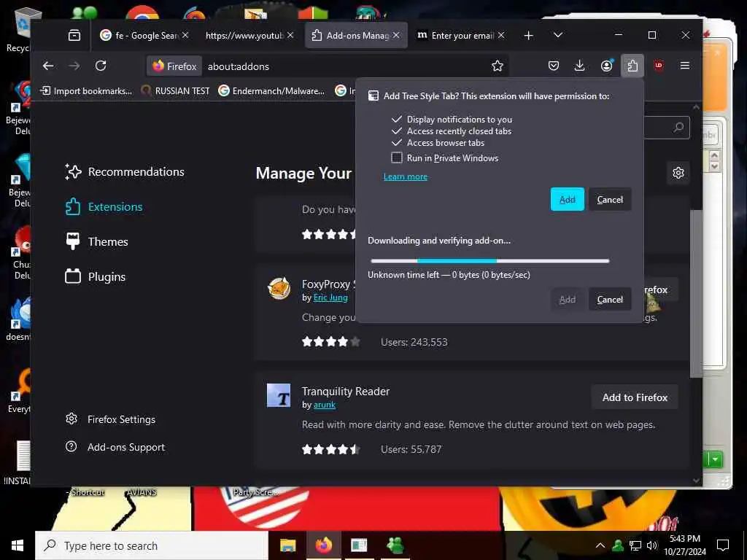Open the Firefox hamburger menu

coord(684,66)
